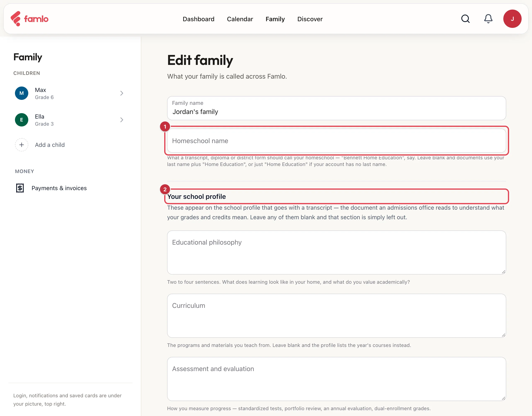532x416 pixels.
Task: Open the search icon
Action: [465, 19]
